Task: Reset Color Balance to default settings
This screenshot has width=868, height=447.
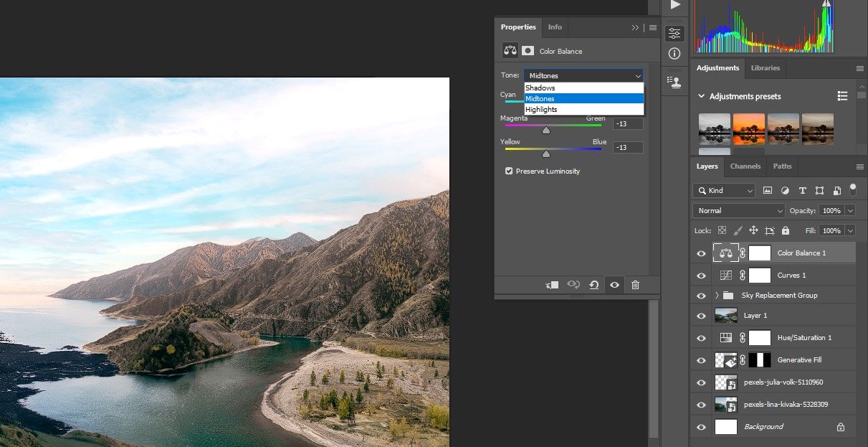Action: pyautogui.click(x=594, y=285)
